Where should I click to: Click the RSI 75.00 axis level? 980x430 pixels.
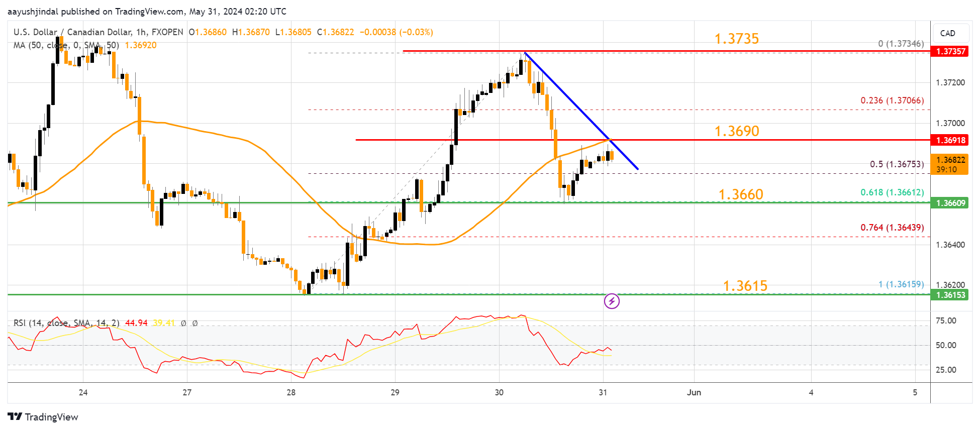coord(946,321)
